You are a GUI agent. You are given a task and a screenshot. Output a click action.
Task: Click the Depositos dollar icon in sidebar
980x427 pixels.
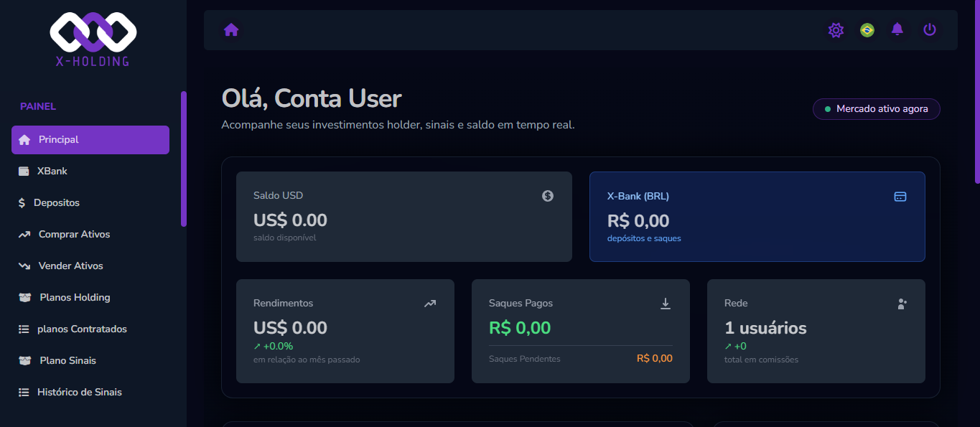pyautogui.click(x=22, y=202)
